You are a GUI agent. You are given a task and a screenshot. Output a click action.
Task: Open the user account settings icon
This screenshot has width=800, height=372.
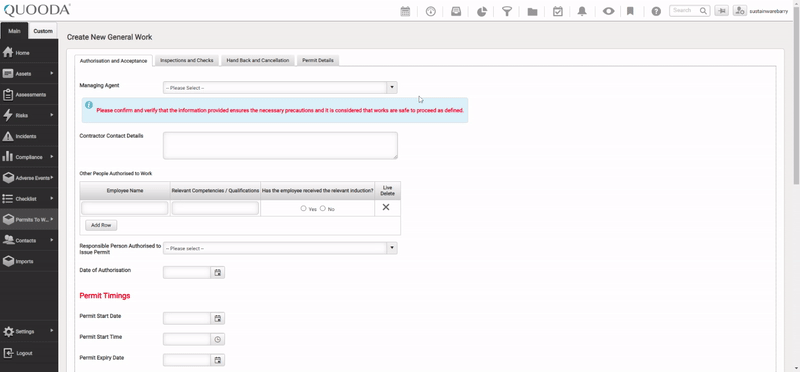(740, 11)
